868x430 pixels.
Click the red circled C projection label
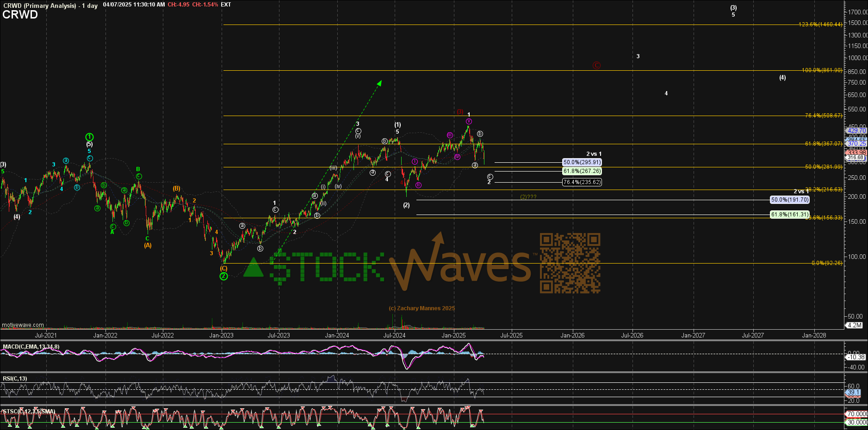click(x=597, y=66)
